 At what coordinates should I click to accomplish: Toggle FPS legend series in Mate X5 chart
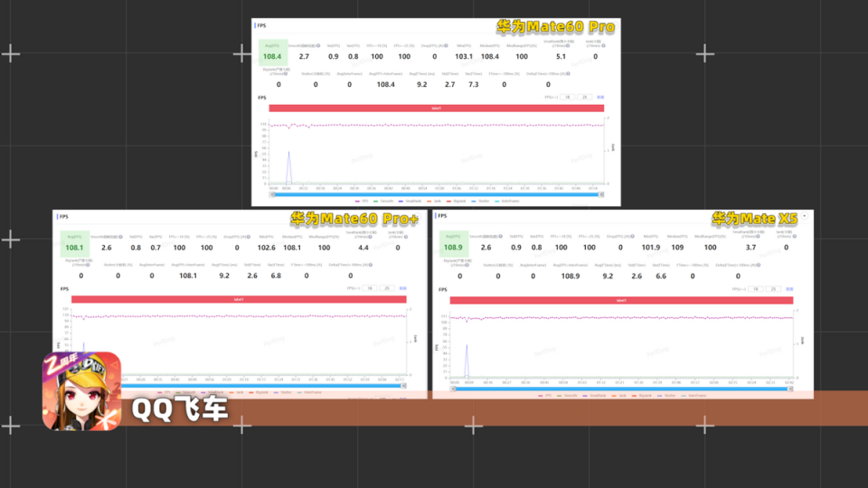click(544, 396)
